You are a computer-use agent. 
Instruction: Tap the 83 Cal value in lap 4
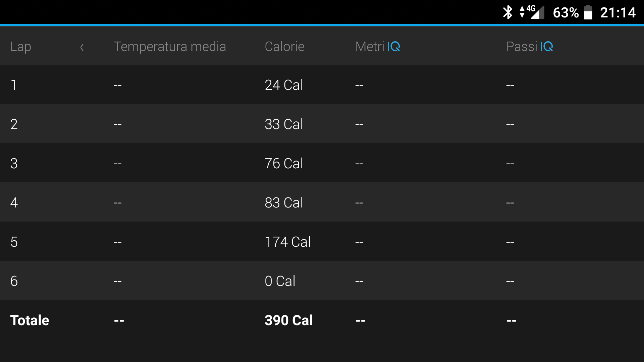pyautogui.click(x=284, y=202)
